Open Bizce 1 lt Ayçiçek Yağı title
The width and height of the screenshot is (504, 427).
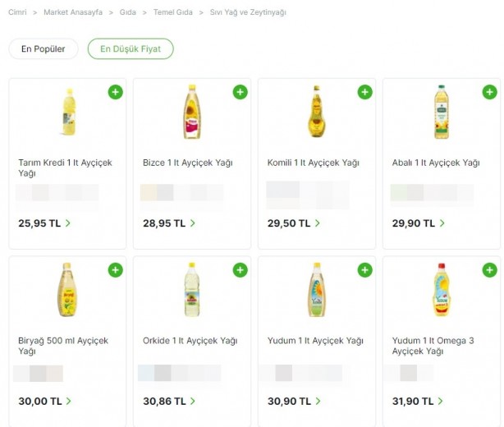[x=188, y=163]
